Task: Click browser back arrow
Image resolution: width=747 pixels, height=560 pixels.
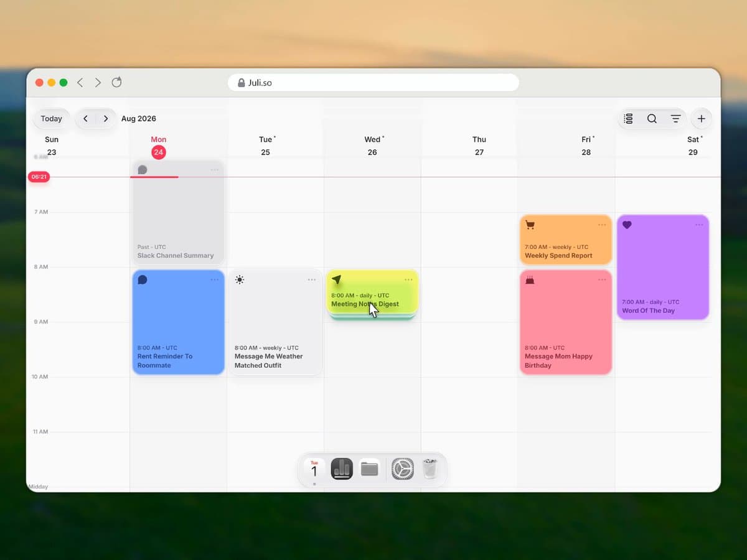Action: tap(80, 82)
